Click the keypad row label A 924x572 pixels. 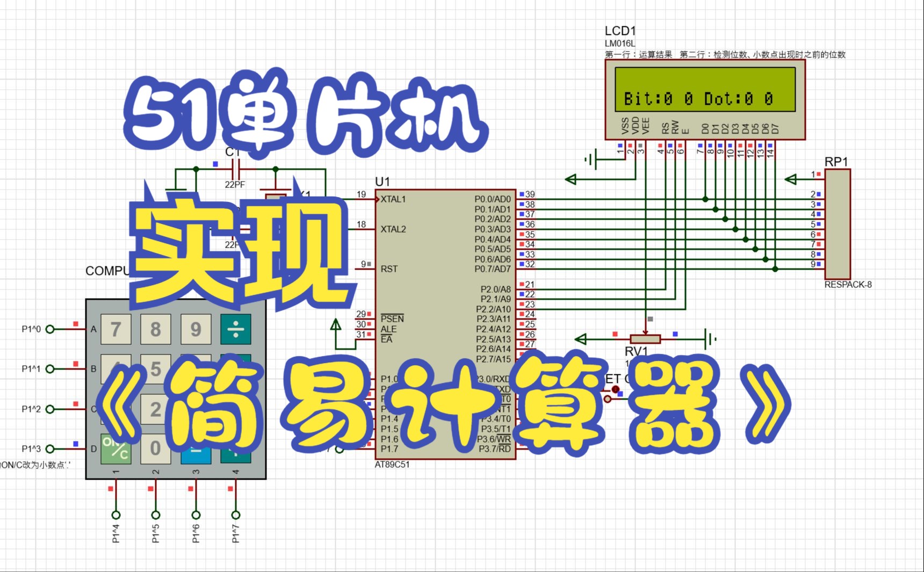(93, 329)
